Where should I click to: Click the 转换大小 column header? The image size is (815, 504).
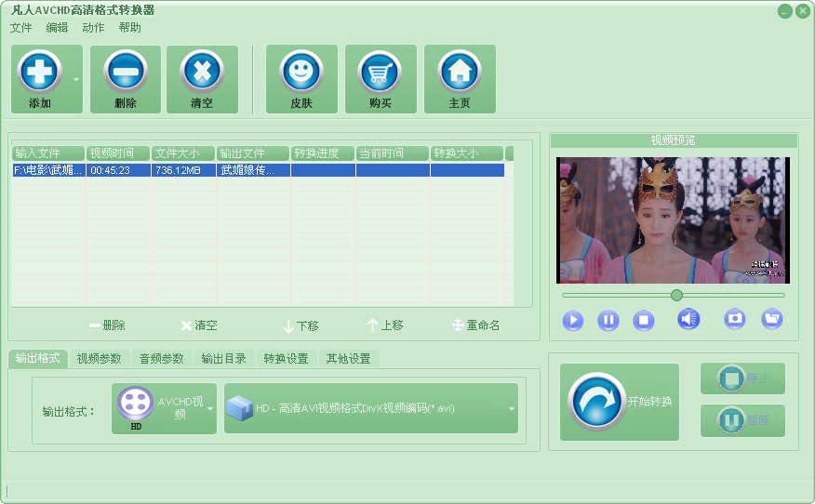point(467,153)
